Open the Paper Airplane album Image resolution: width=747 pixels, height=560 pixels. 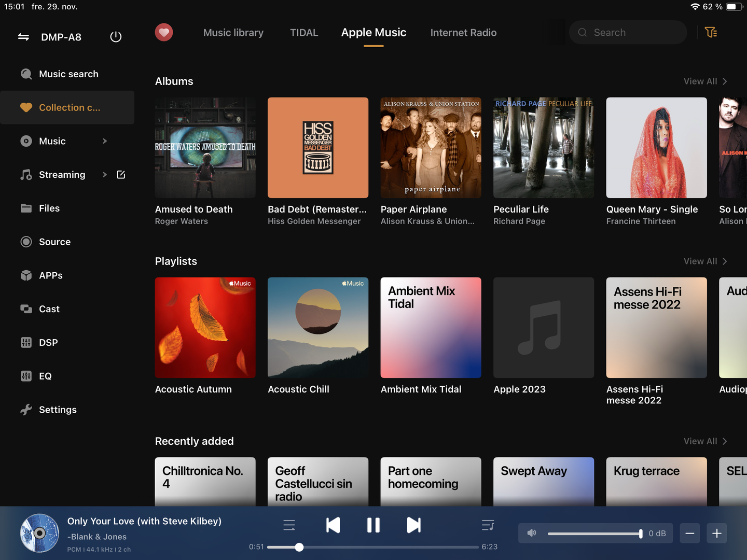(x=431, y=148)
